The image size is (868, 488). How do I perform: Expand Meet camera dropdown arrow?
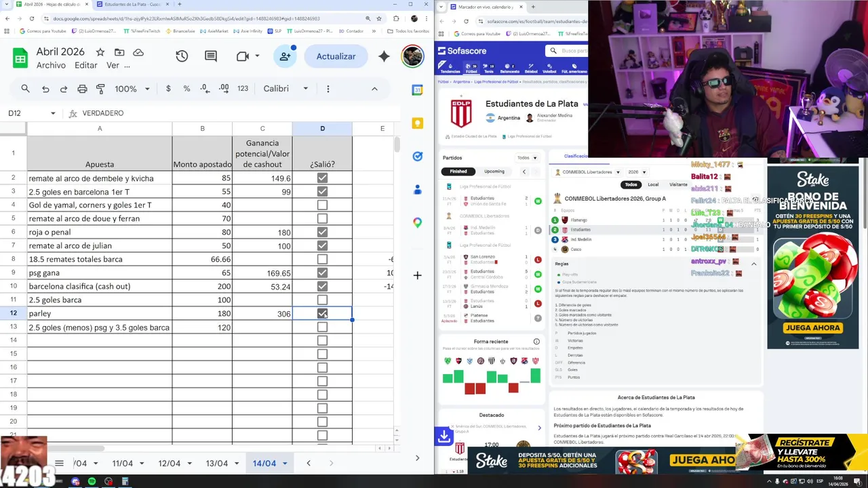click(257, 56)
